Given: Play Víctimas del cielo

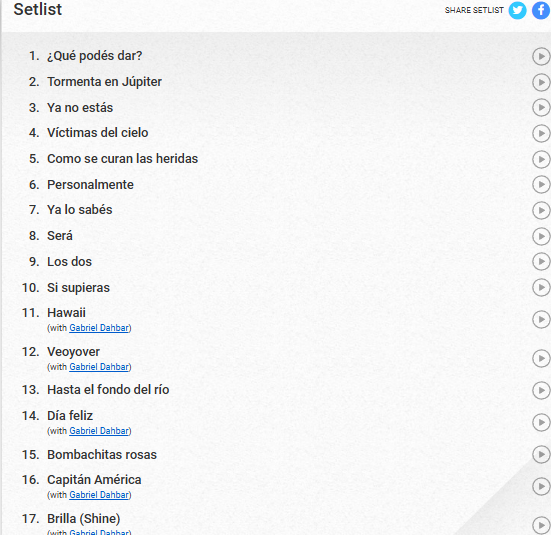Looking at the screenshot, I should [x=541, y=133].
